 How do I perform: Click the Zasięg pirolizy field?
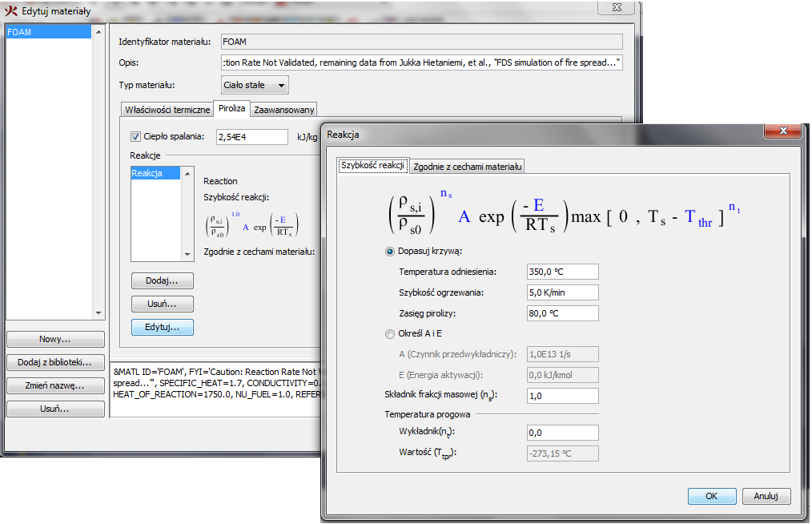point(562,313)
